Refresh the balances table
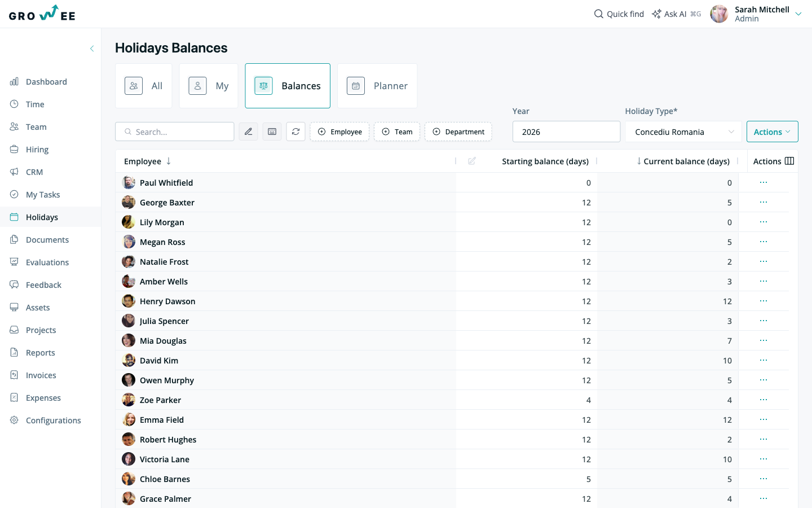 [296, 132]
